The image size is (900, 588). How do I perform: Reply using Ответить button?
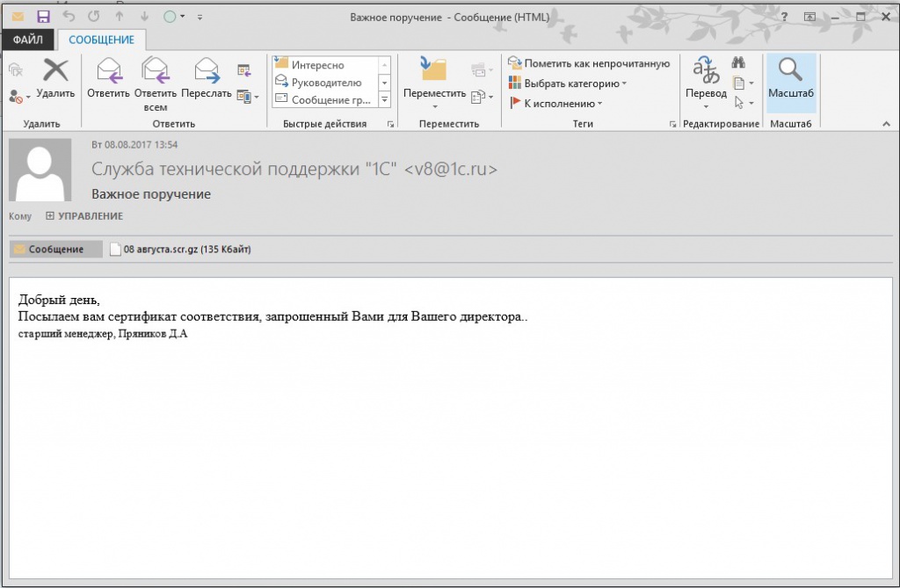[x=108, y=79]
